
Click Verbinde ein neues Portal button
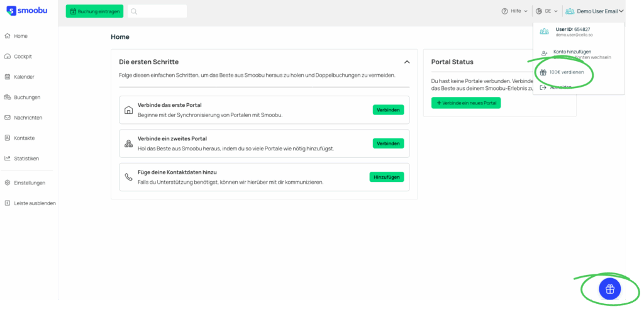click(466, 103)
